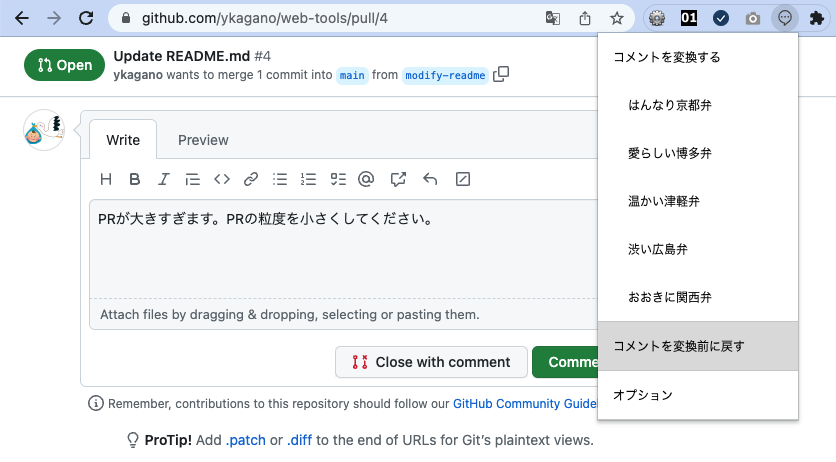Click Close with comment button
This screenshot has width=836, height=462.
(x=431, y=362)
